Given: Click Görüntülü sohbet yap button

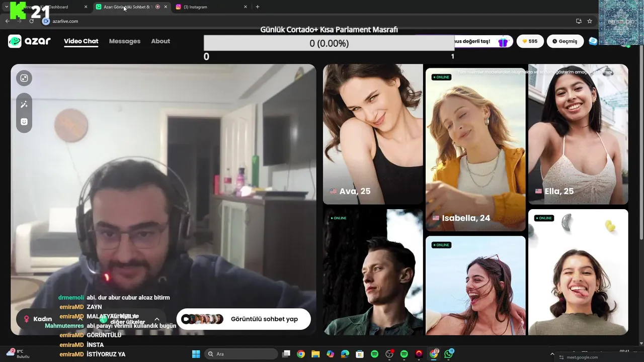Looking at the screenshot, I should coord(244,319).
